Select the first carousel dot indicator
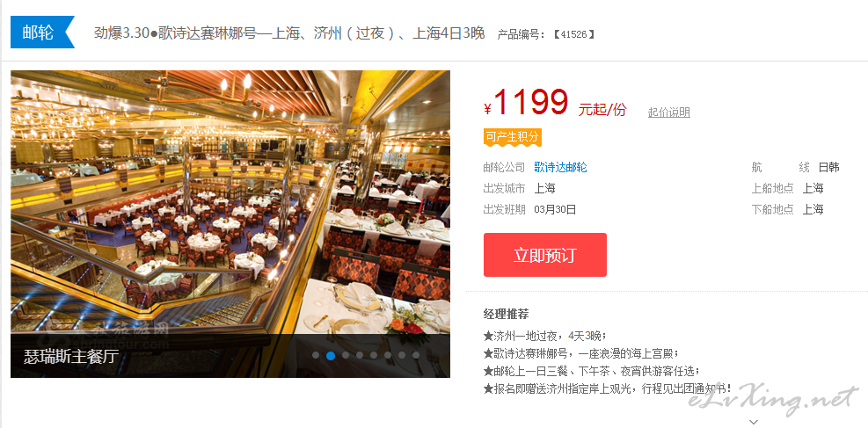The height and width of the screenshot is (428, 868). pos(316,356)
